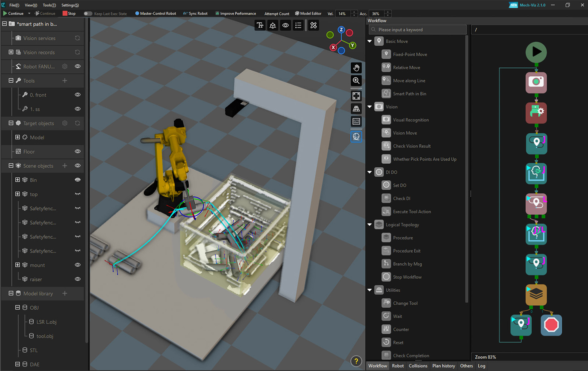
Task: Hide the Robot FANUC eye visibility icon
Action: tap(77, 66)
